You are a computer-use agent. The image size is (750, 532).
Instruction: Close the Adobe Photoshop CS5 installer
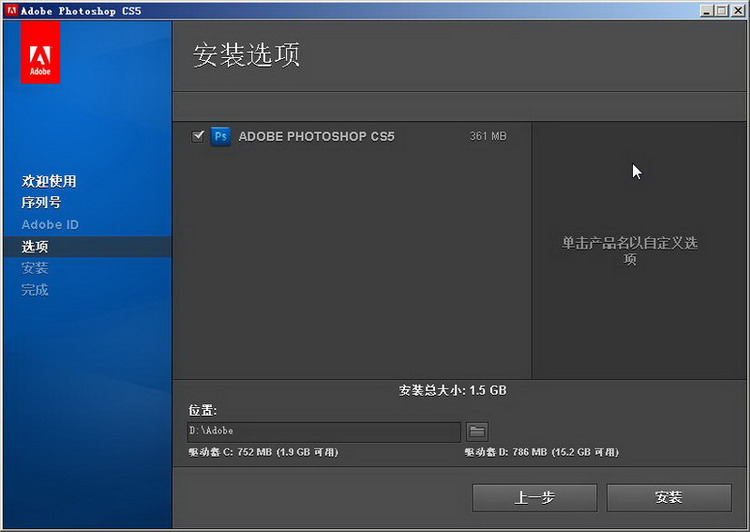coord(738,11)
